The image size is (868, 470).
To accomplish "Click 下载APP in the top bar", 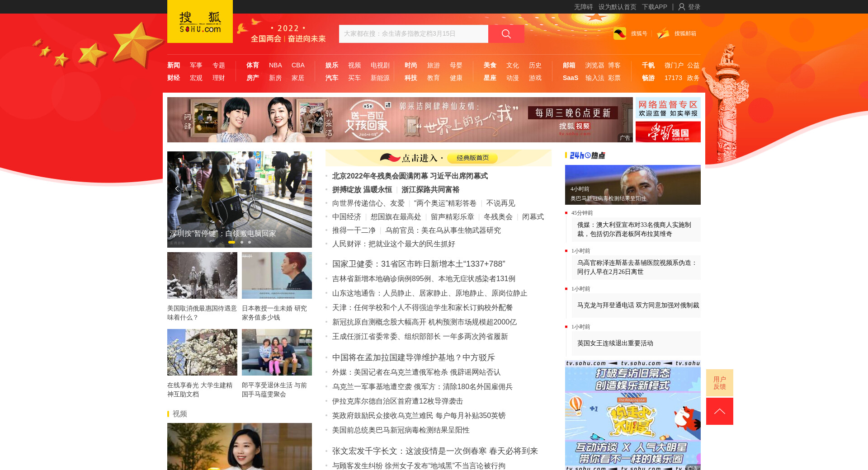I will (654, 7).
